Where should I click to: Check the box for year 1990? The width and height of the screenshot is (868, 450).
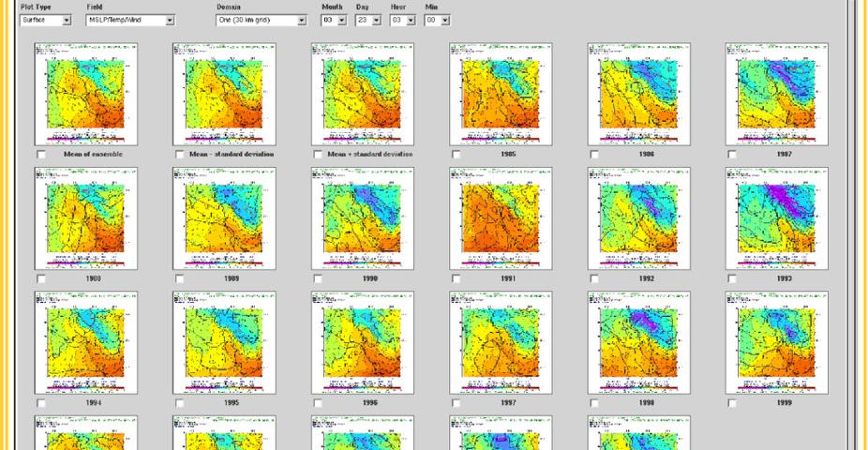click(319, 278)
